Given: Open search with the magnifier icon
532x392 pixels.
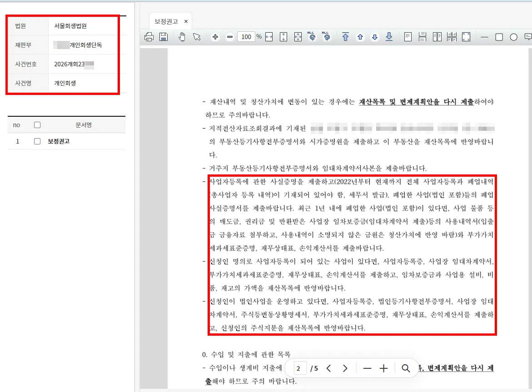Looking at the screenshot, I should 405,368.
